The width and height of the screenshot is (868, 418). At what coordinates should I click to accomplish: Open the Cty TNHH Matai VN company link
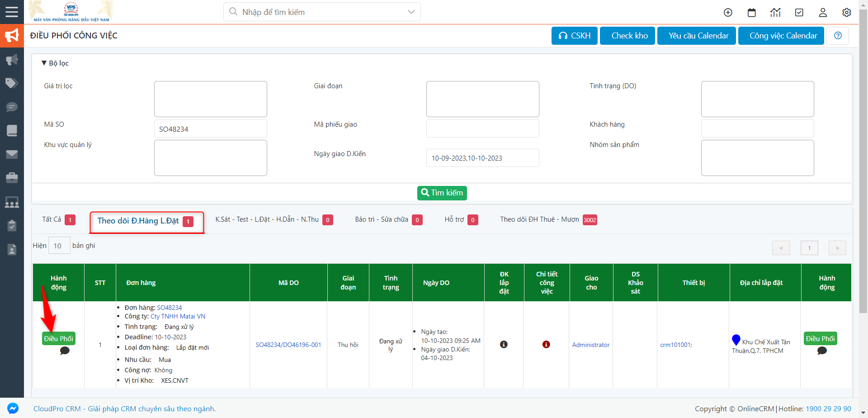coord(178,316)
